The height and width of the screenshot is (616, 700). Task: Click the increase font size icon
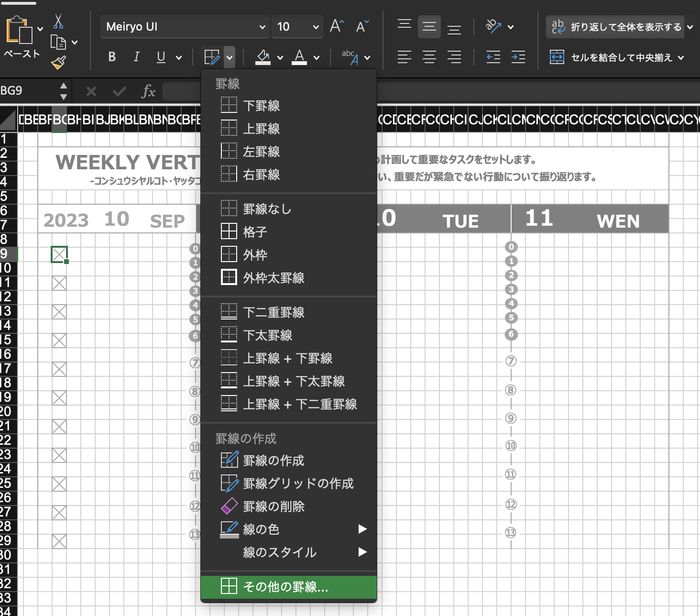click(337, 26)
